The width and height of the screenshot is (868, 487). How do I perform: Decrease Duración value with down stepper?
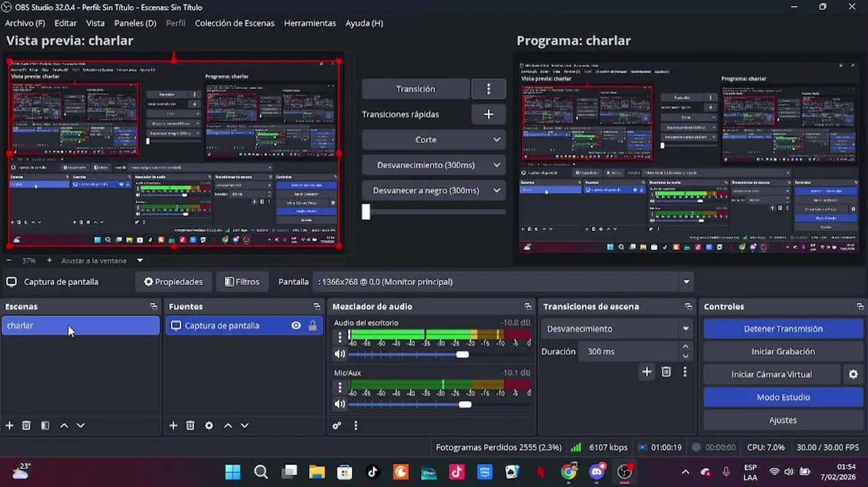[685, 356]
